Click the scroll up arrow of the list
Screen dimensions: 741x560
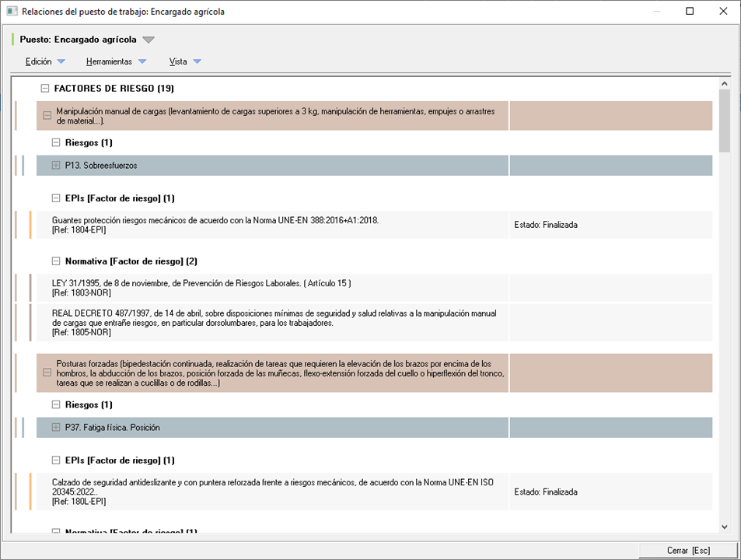pos(725,83)
